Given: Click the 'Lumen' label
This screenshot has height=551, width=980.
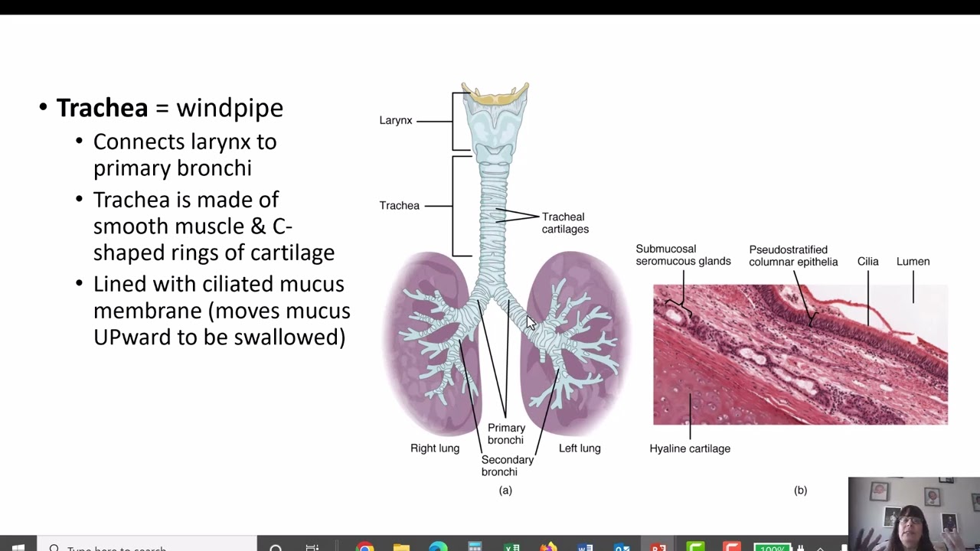Looking at the screenshot, I should [x=913, y=262].
